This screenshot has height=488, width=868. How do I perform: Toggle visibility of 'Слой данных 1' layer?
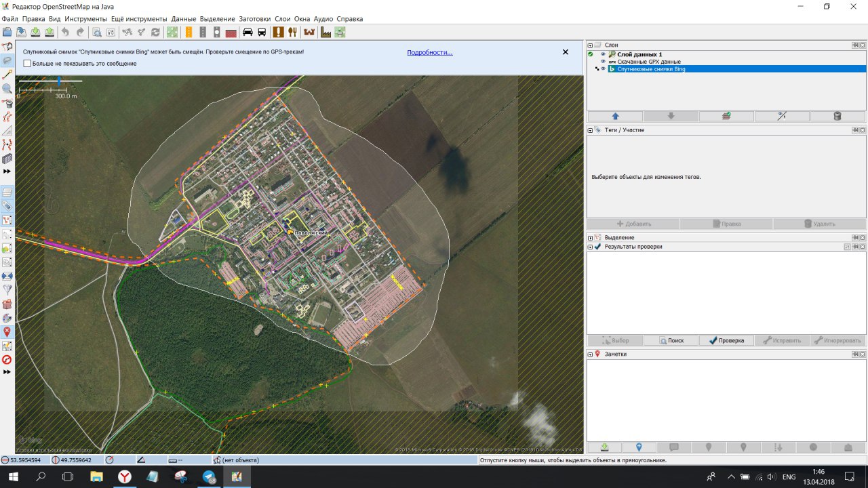point(603,54)
